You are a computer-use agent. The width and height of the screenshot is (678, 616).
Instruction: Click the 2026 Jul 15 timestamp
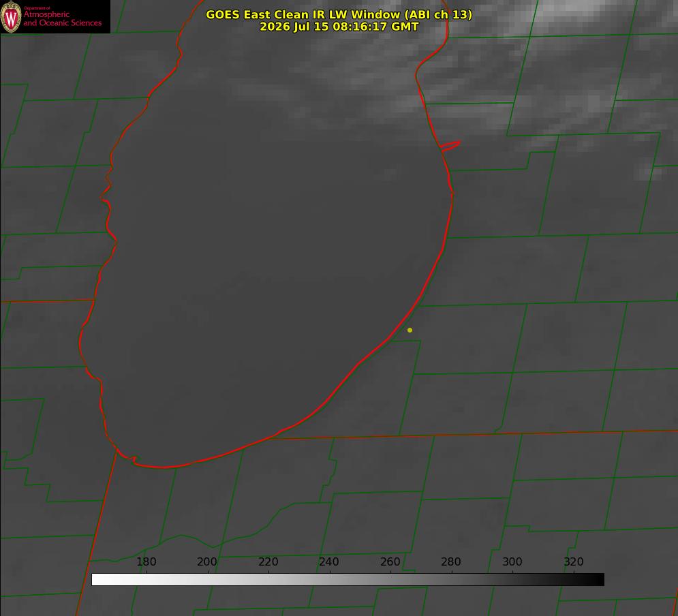point(339,27)
